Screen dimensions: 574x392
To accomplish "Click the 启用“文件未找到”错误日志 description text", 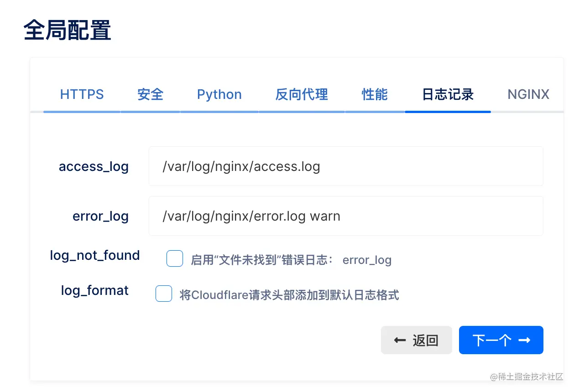I will click(262, 260).
